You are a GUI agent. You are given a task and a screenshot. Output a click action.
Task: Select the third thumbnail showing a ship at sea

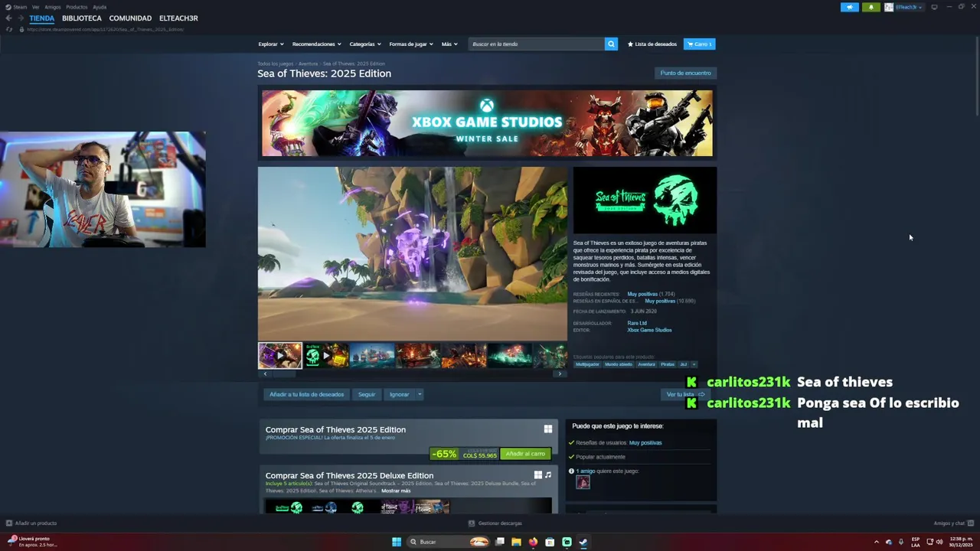(x=372, y=356)
